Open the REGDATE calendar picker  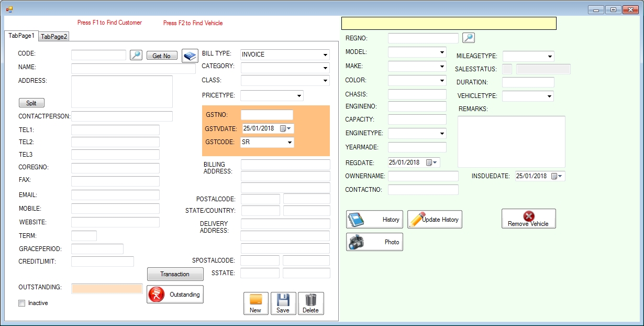[x=432, y=162]
